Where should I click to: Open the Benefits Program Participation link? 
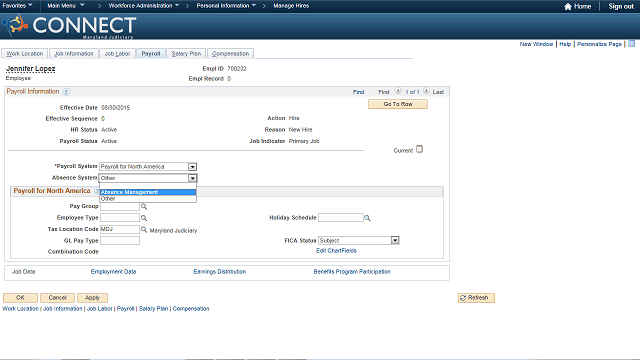(x=352, y=271)
